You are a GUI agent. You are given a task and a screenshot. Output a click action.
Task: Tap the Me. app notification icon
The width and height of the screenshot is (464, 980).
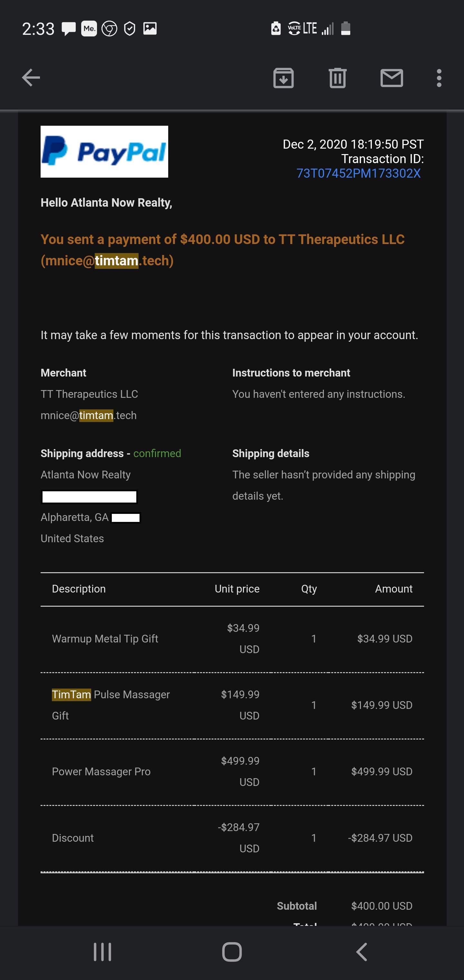click(89, 29)
